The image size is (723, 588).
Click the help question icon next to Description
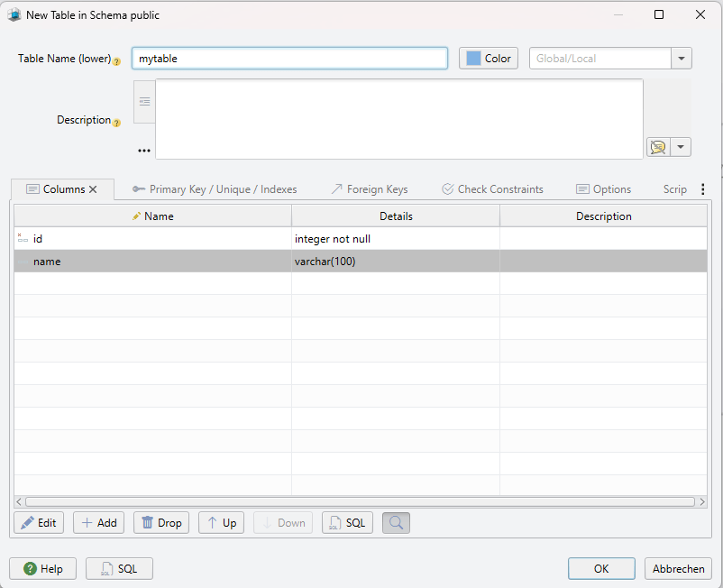coord(118,123)
